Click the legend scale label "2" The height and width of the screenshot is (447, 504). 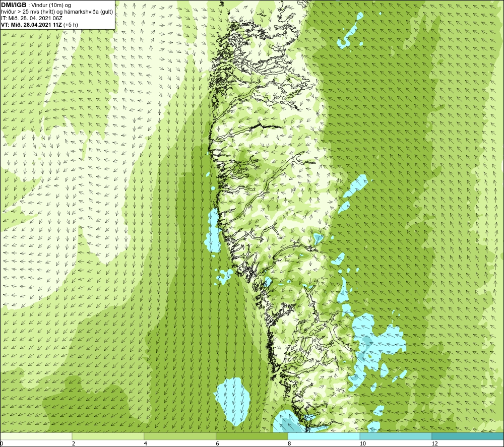[74, 444]
